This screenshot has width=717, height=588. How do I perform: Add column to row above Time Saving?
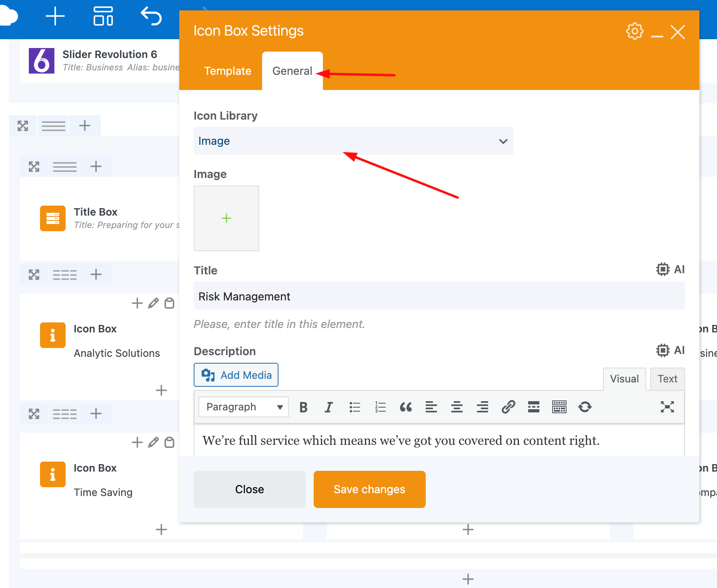point(96,414)
